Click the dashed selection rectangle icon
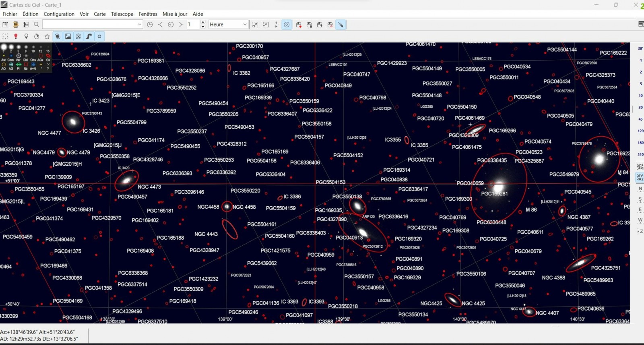Viewport: 644px width, 345px height. click(6, 36)
